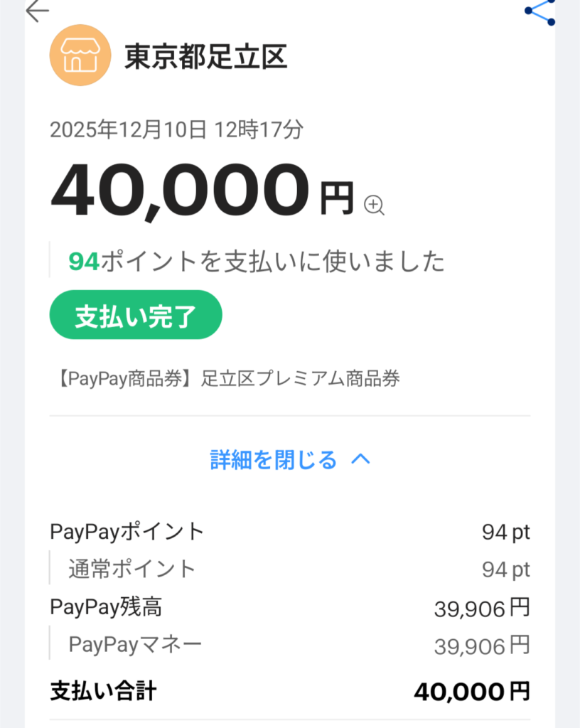Tap the 94ポイントを支払いに使いました message
The image size is (580, 728).
pos(257,262)
